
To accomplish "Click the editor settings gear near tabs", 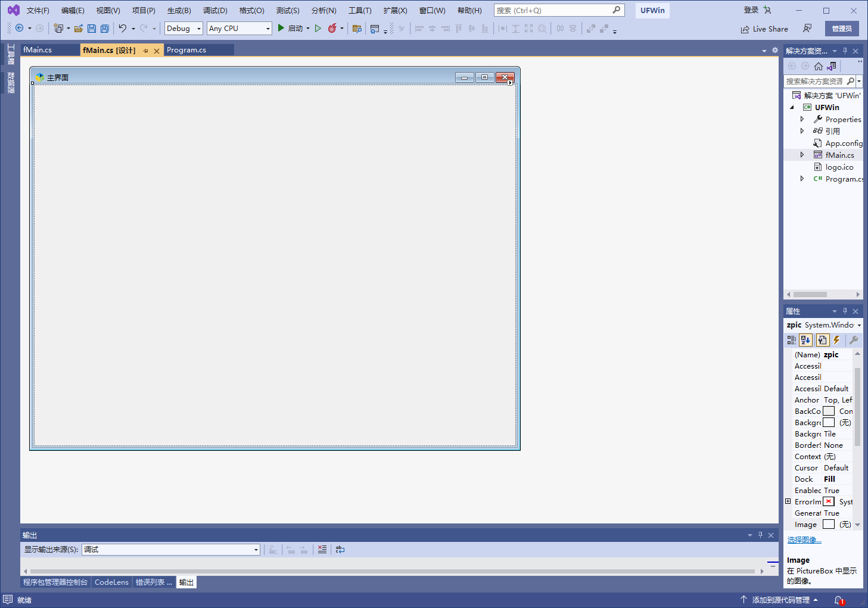I will coord(775,51).
